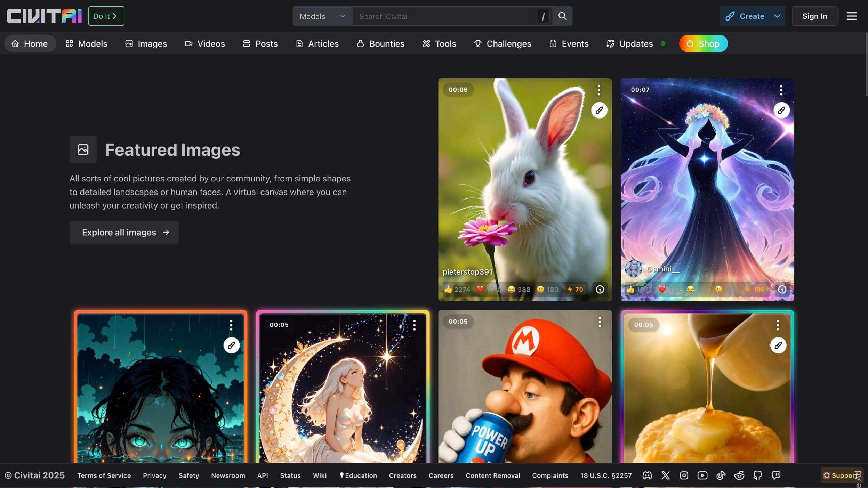
Task: Expand the Create button dropdown arrow
Action: pos(777,16)
